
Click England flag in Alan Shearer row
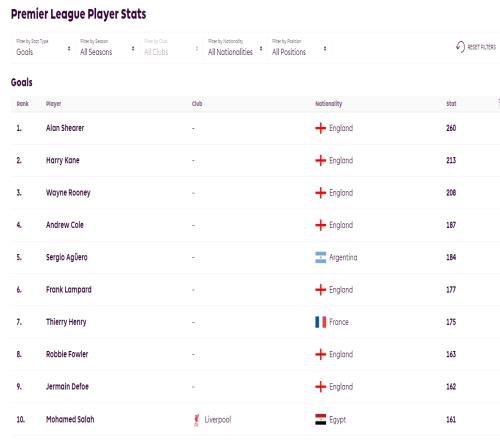click(x=321, y=128)
